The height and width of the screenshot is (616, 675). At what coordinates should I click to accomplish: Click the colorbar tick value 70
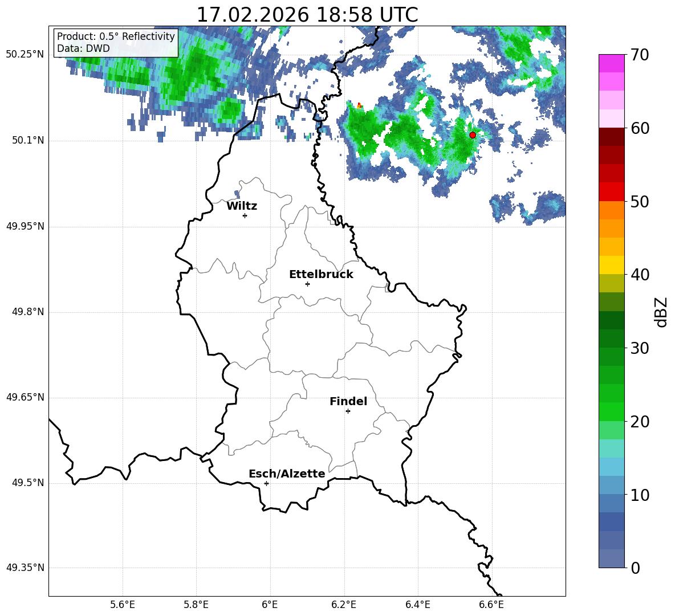coord(640,55)
